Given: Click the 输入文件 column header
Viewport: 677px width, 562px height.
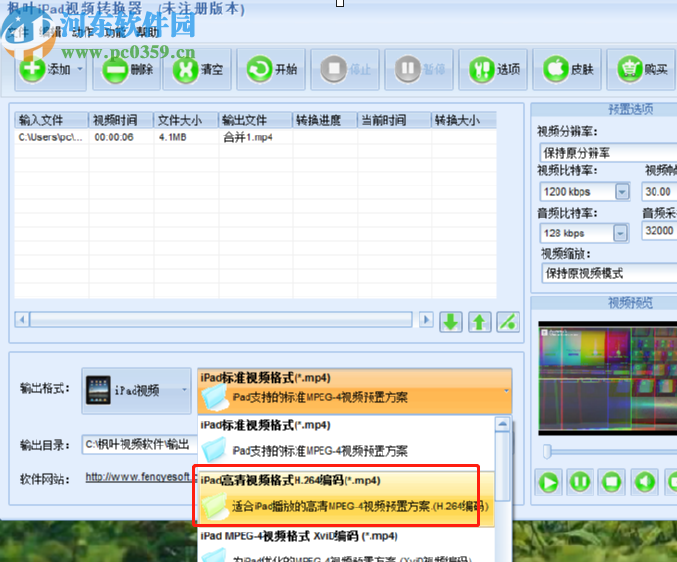Looking at the screenshot, I should tap(52, 120).
